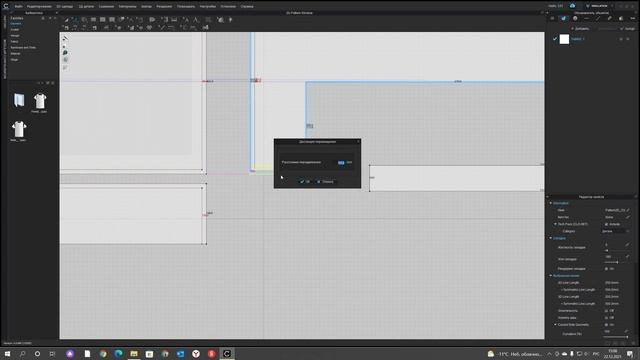
Task: Open the Chrome icon on the taskbar
Action: coord(103,353)
